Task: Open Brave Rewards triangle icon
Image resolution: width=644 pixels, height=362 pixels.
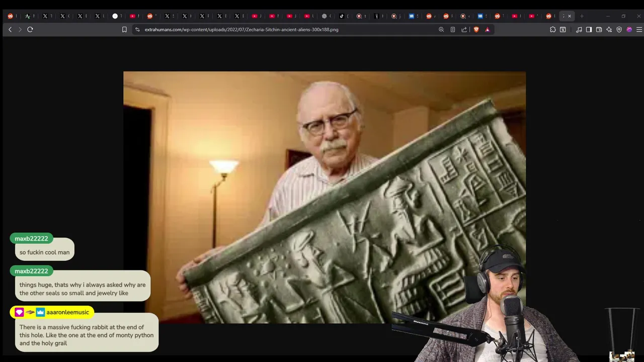Action: pos(487,30)
